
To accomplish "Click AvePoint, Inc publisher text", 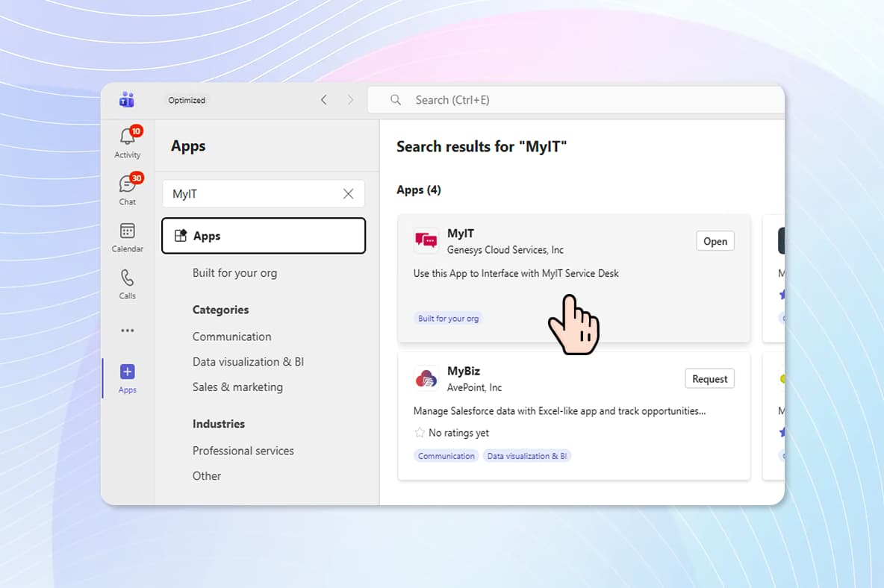I will (x=474, y=387).
